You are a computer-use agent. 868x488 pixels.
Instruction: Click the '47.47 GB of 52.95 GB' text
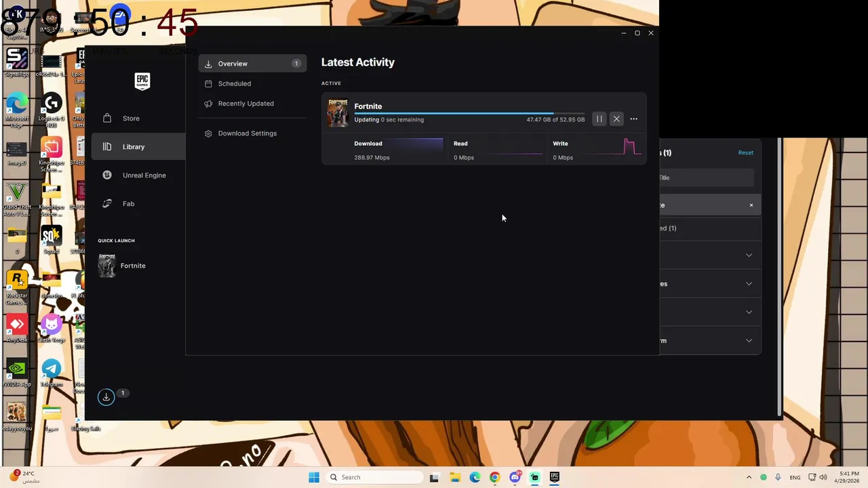[x=555, y=120]
